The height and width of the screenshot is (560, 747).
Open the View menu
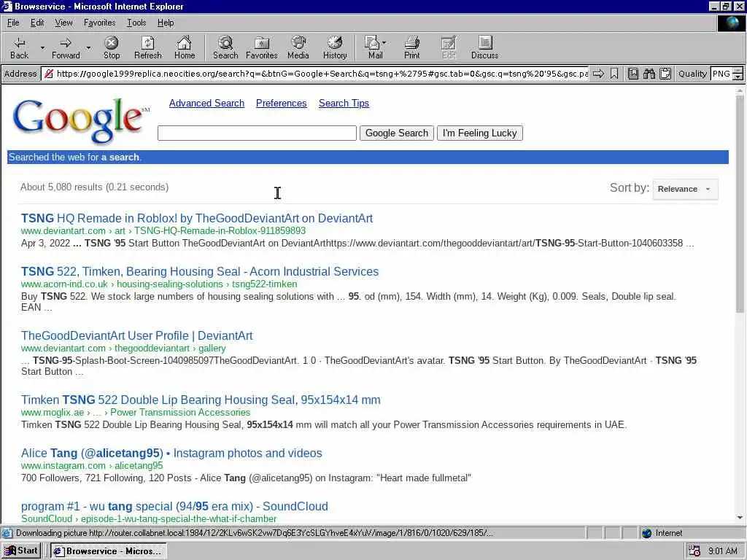click(64, 23)
